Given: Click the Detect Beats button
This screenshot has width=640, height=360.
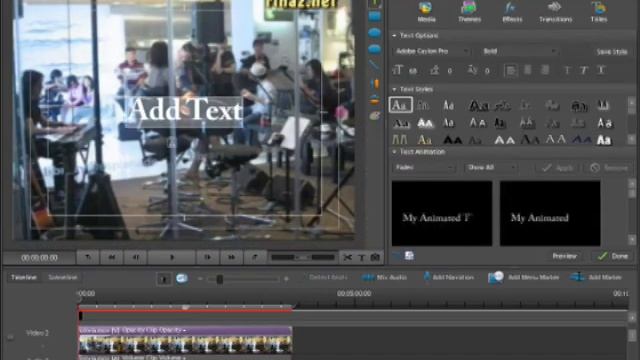Looking at the screenshot, I should tap(328, 277).
